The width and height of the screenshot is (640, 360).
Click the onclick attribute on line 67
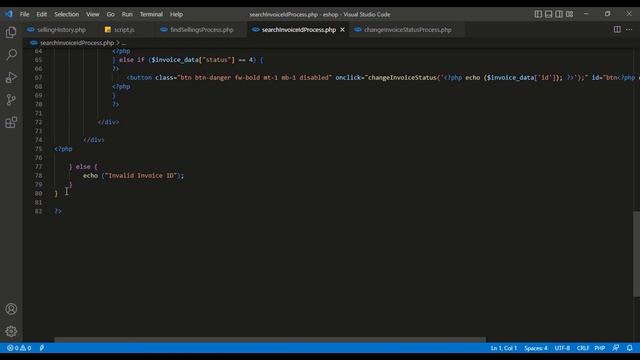click(x=348, y=78)
